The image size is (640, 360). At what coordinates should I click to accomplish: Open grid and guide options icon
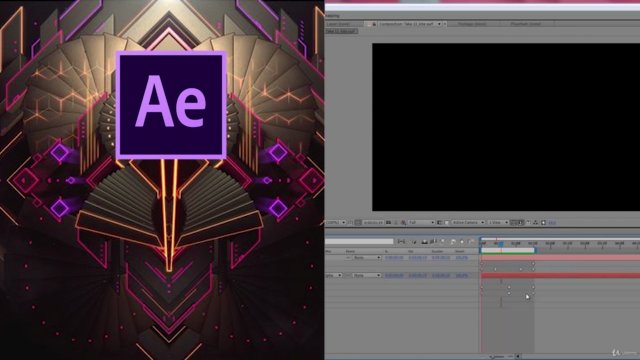pyautogui.click(x=350, y=222)
